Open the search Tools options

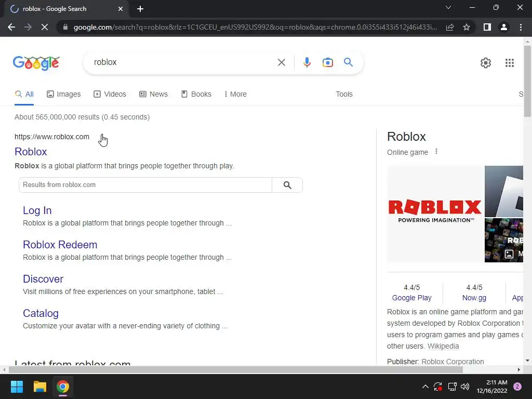coord(344,95)
